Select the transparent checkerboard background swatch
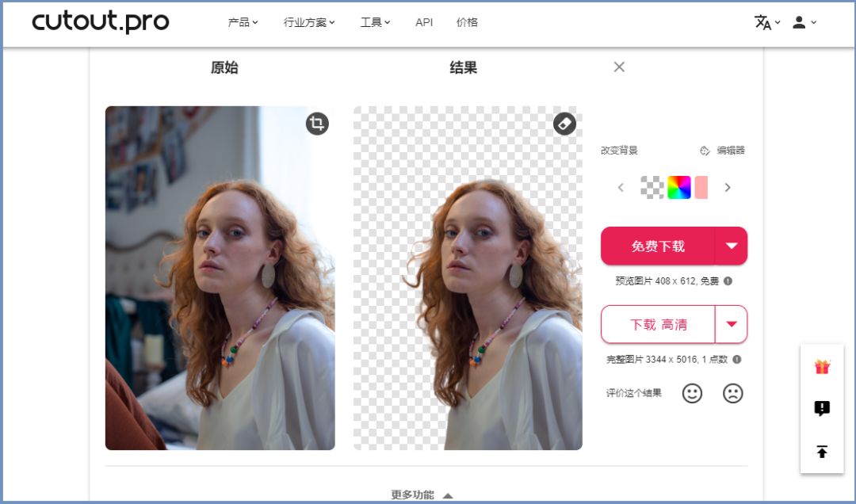 tap(652, 187)
